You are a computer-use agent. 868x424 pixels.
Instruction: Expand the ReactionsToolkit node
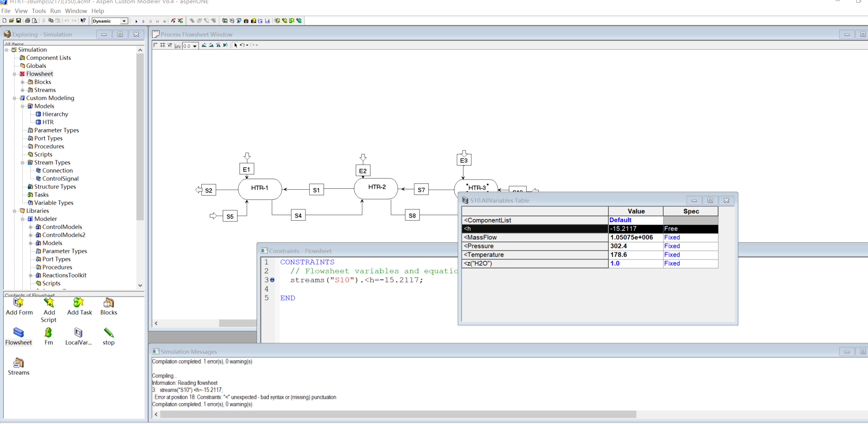pos(31,275)
